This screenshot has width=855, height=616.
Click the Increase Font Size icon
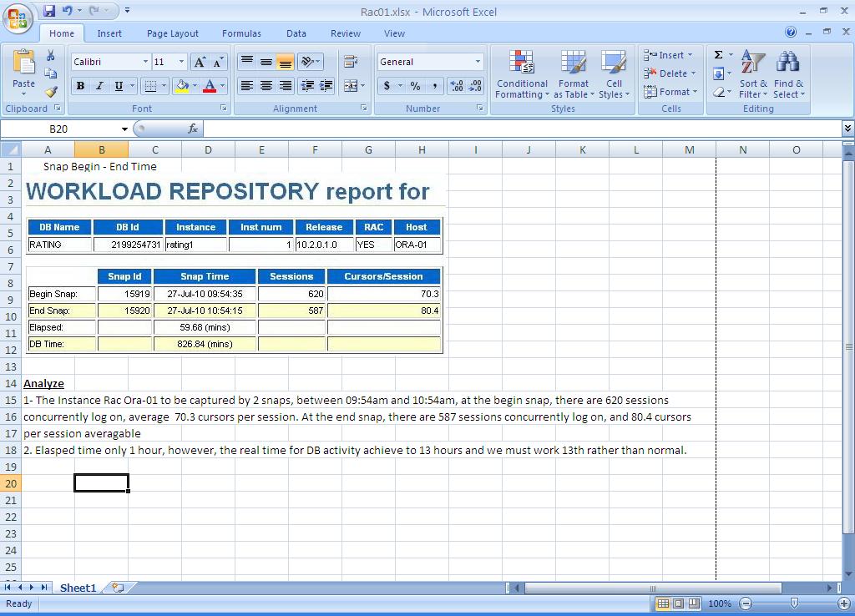200,63
